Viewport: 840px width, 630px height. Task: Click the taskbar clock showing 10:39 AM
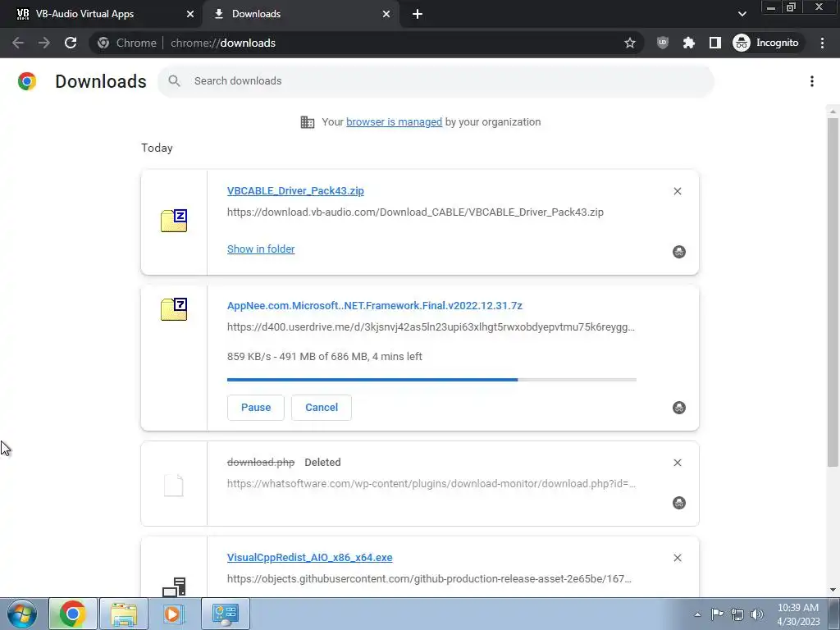click(x=798, y=614)
